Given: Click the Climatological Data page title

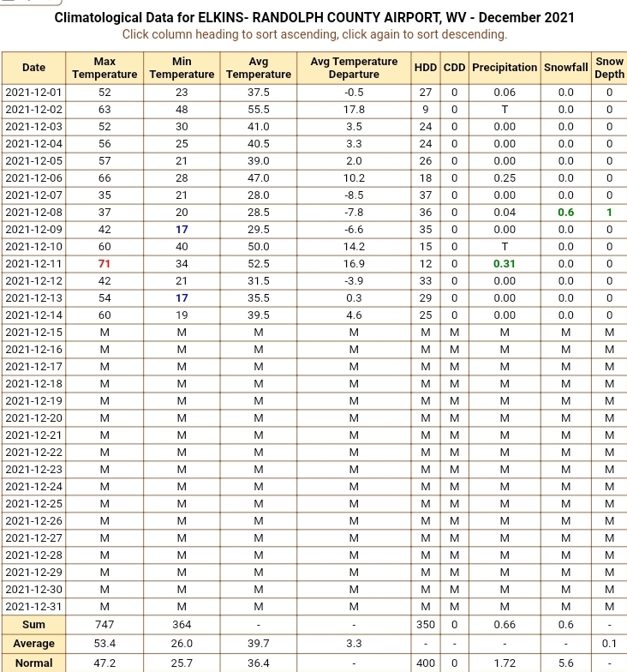Looking at the screenshot, I should coord(314,18).
